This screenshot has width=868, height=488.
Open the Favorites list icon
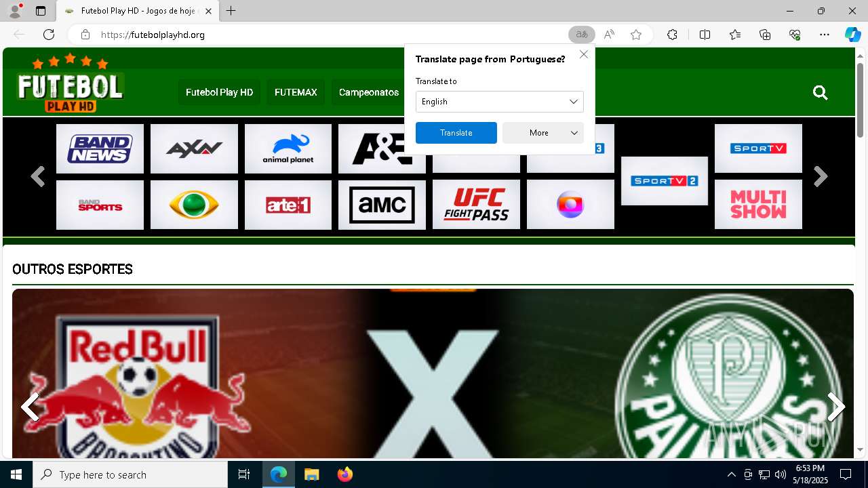point(735,35)
